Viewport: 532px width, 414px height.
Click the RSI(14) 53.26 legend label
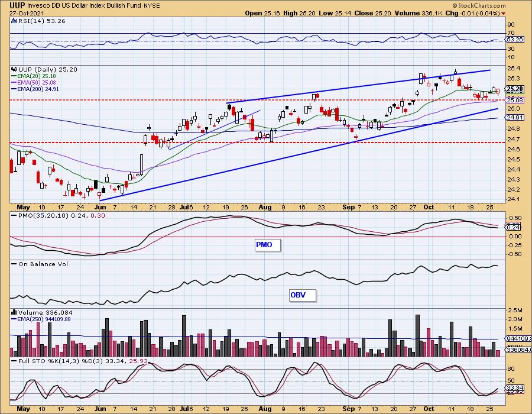pos(42,21)
